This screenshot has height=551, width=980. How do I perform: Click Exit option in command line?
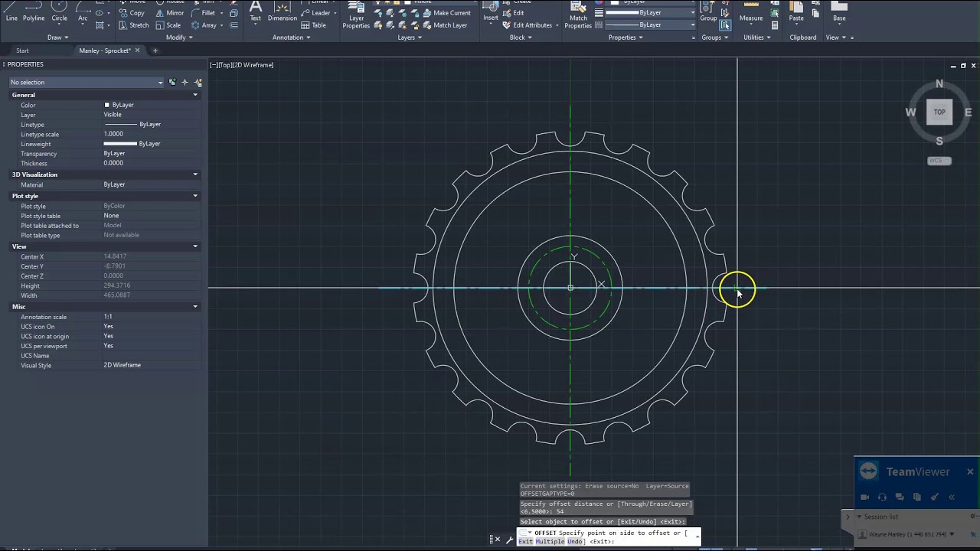click(525, 542)
